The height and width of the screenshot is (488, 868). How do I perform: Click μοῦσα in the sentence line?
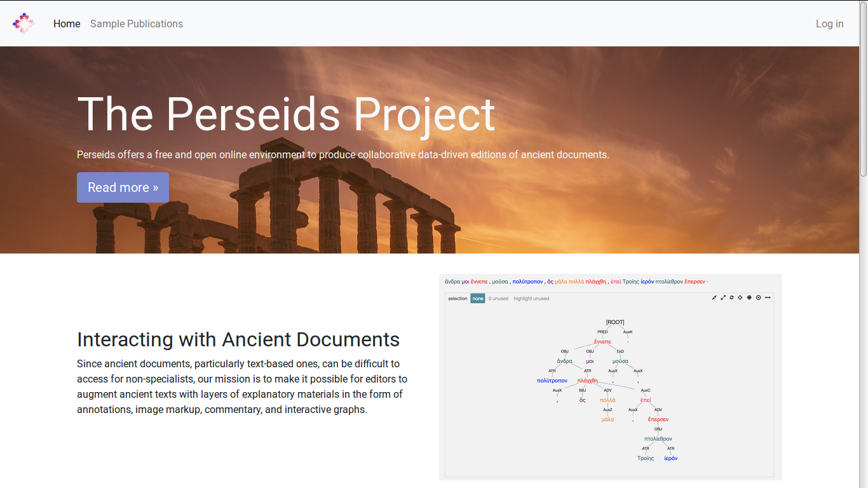501,281
